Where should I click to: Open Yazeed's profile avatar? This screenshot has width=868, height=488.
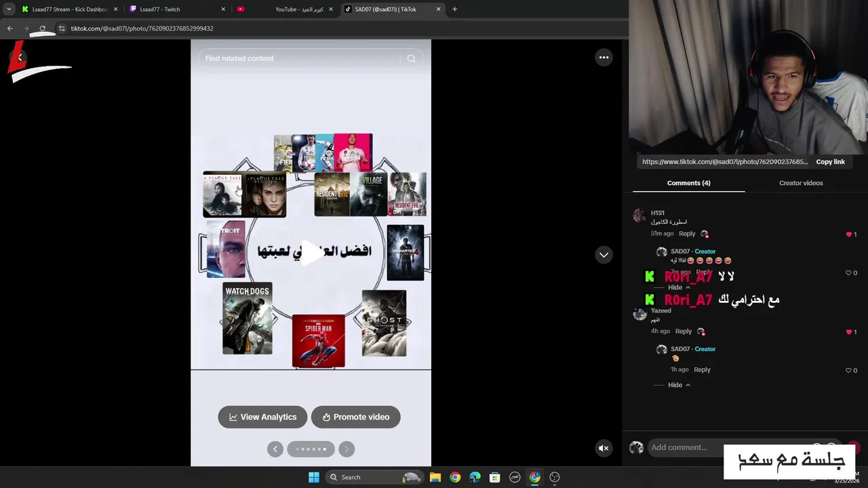639,314
